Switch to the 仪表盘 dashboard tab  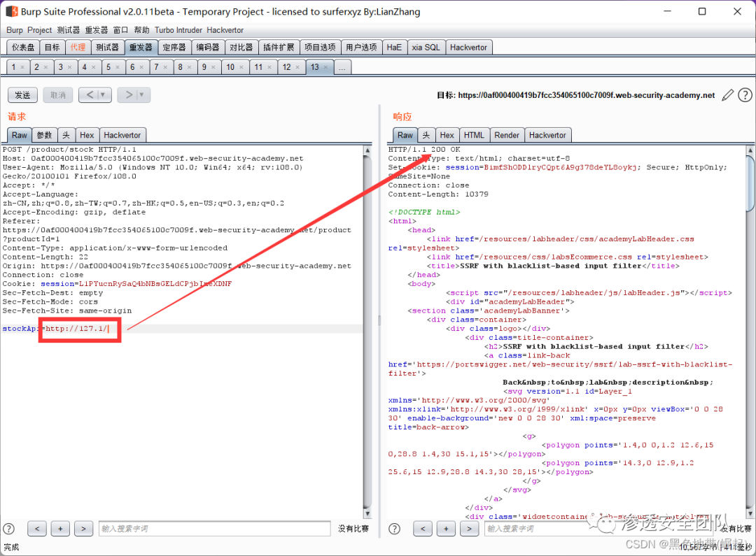(23, 48)
